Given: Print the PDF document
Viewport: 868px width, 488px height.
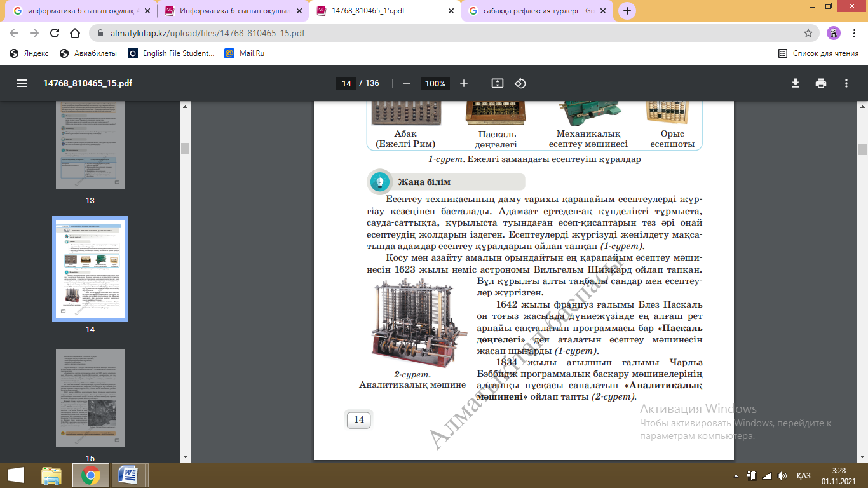Looking at the screenshot, I should pos(821,83).
